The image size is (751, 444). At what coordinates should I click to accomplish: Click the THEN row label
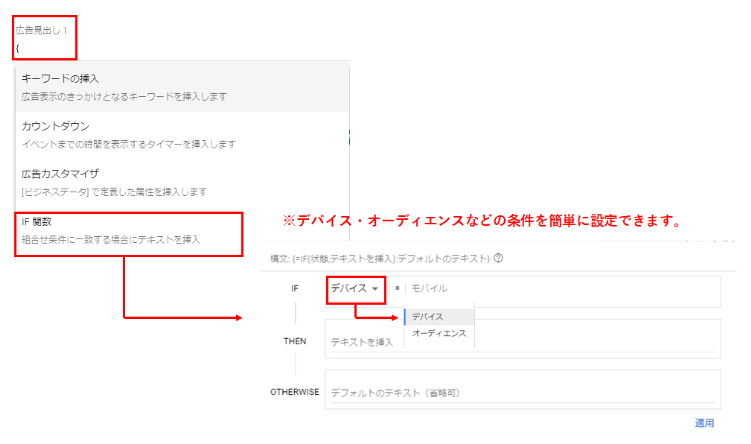coord(294,339)
